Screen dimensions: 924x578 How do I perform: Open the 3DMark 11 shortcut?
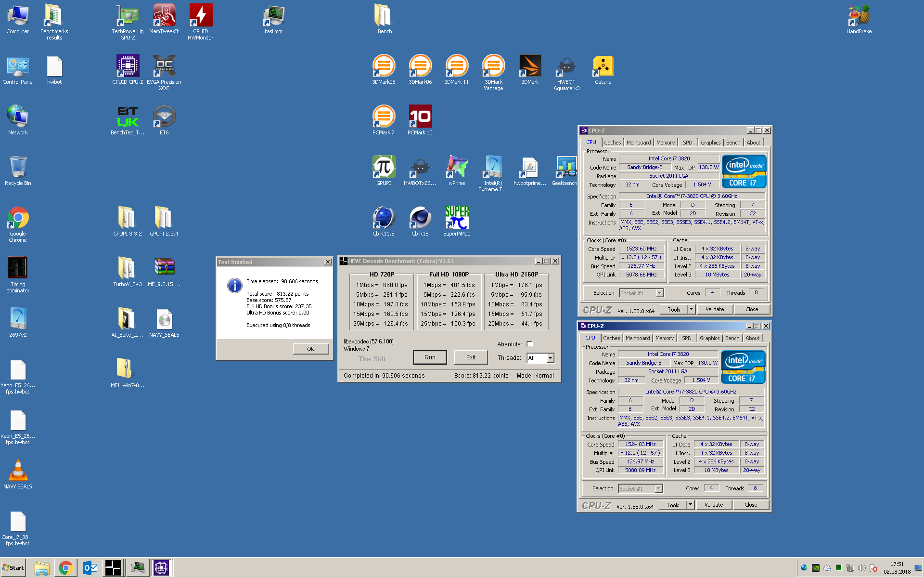[457, 70]
